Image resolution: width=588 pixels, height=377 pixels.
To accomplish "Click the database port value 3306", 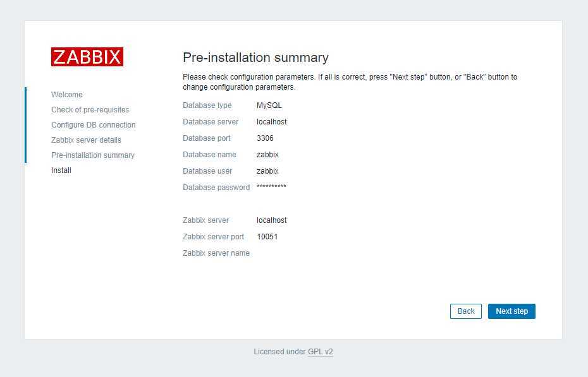I will [x=265, y=138].
